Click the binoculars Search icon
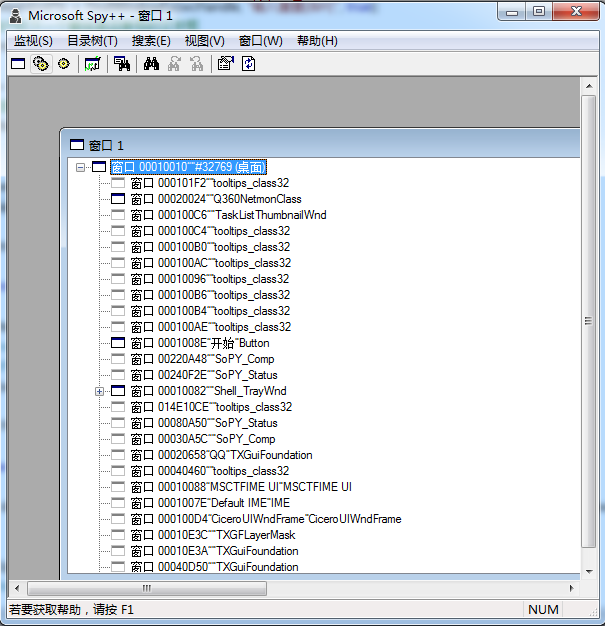 [151, 64]
